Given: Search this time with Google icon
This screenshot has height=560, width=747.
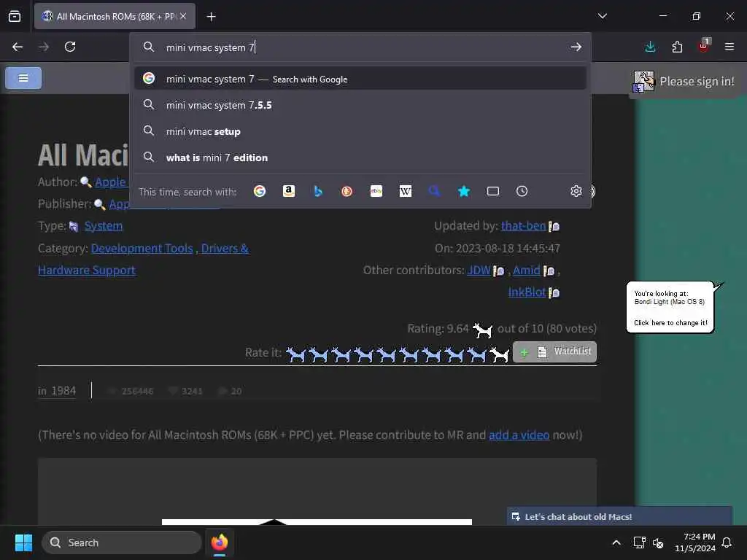Looking at the screenshot, I should (260, 191).
